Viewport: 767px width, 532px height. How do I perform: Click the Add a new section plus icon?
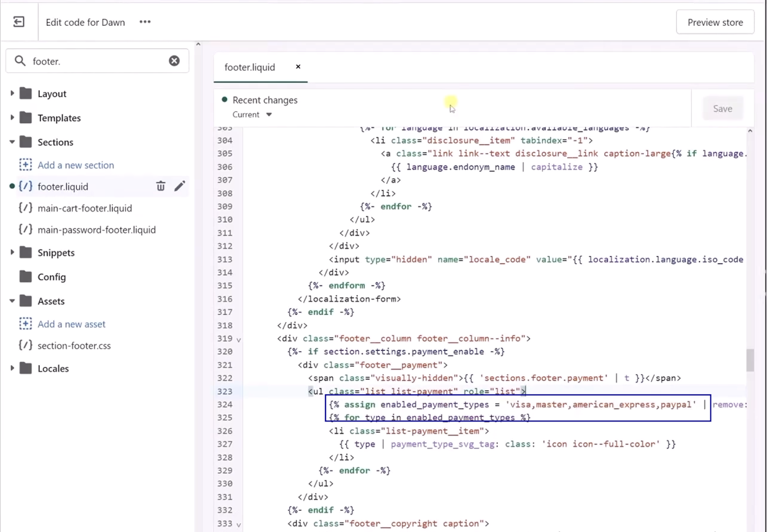(25, 165)
